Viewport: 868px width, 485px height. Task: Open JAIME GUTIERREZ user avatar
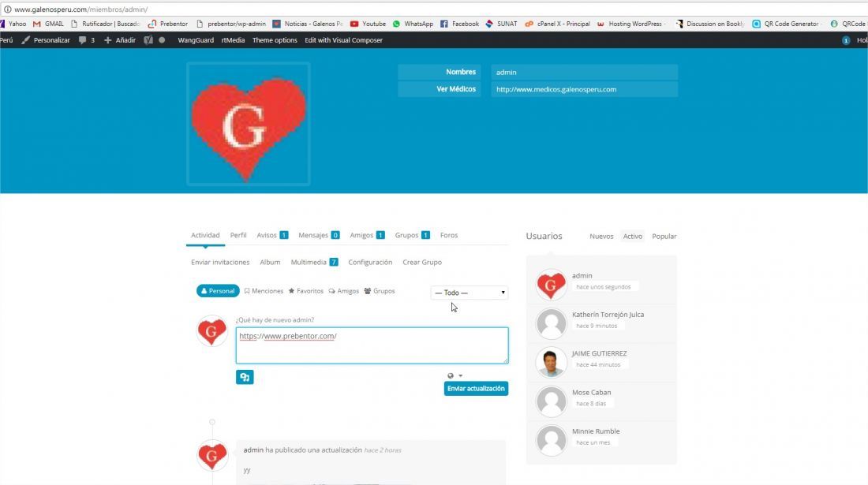click(552, 362)
